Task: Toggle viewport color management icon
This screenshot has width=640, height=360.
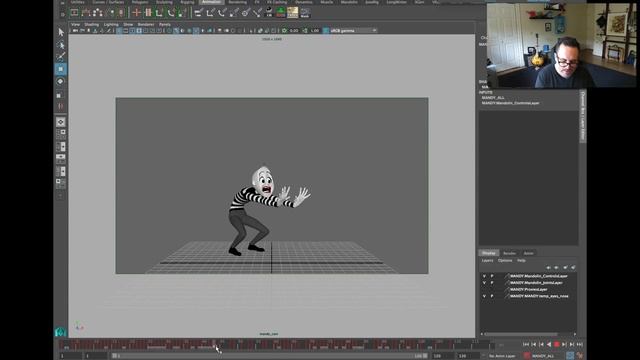Action: (326, 31)
